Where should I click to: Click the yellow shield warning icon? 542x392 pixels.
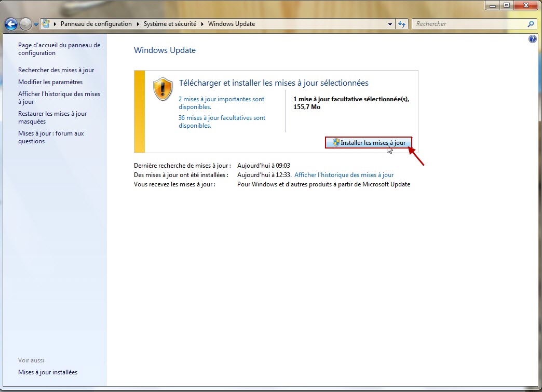click(163, 89)
